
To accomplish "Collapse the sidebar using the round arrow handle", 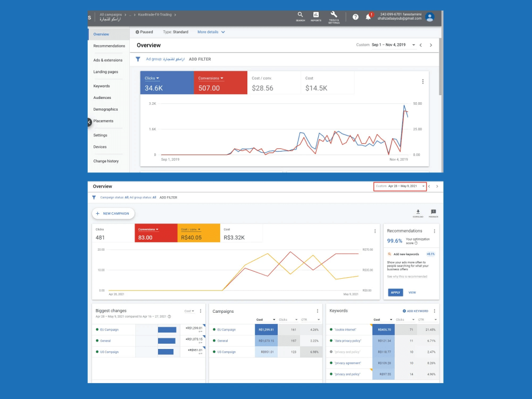I will 89,122.
